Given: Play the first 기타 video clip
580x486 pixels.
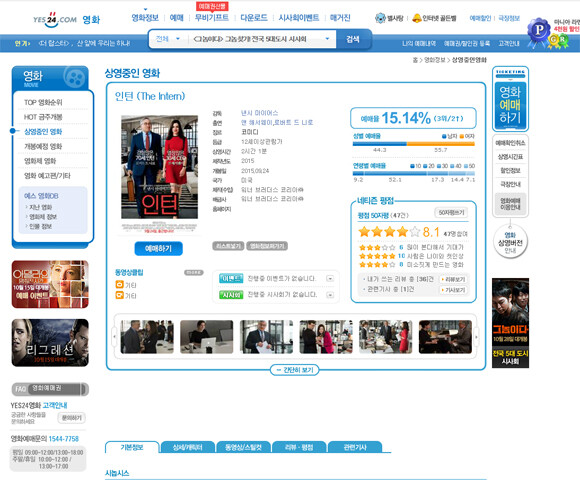Looking at the screenshot, I should pyautogui.click(x=119, y=285).
